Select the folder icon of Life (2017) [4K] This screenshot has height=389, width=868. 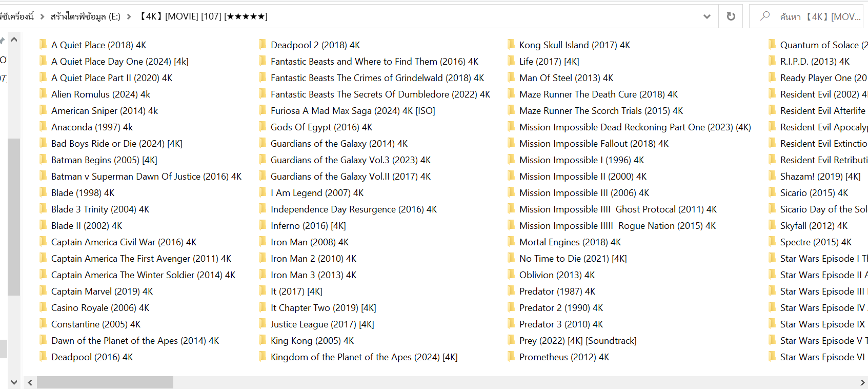pos(511,61)
